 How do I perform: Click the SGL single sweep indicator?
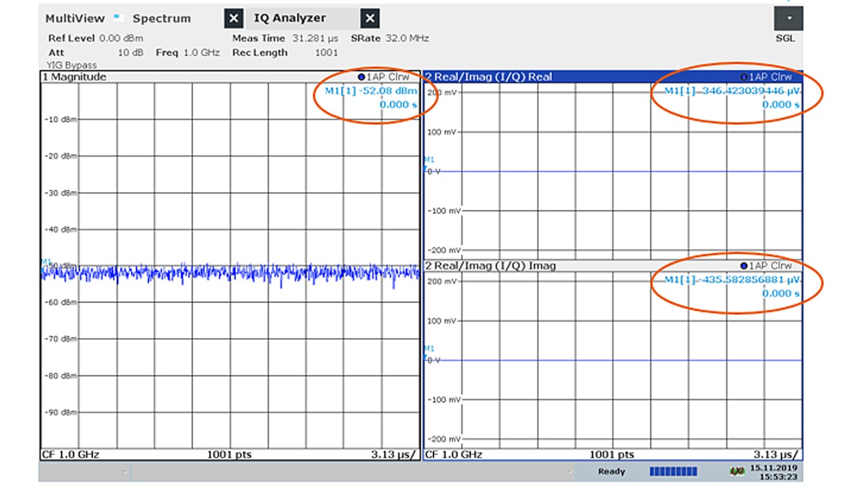coord(787,38)
